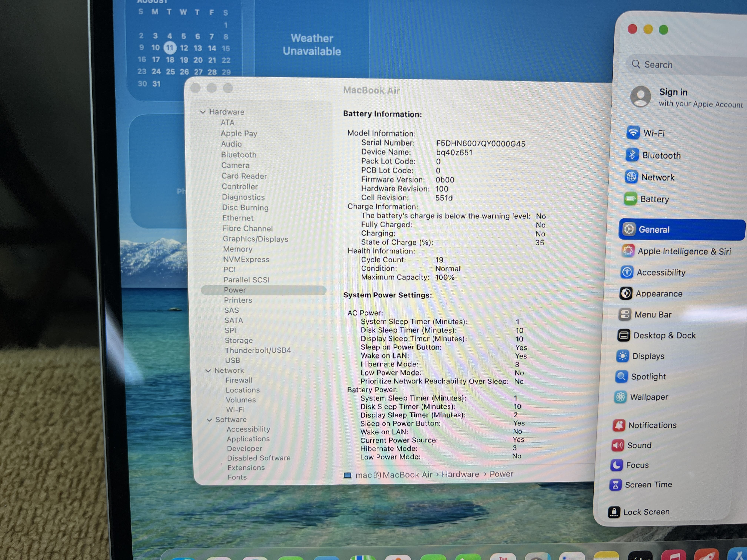Viewport: 747px width, 560px height.
Task: Select Power in the Hardware list
Action: 263,290
